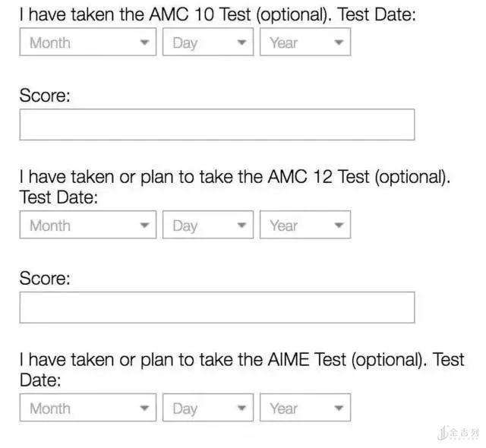This screenshot has height=448, width=486.
Task: Click the watermark logo in the bottom corner
Action: tap(459, 434)
